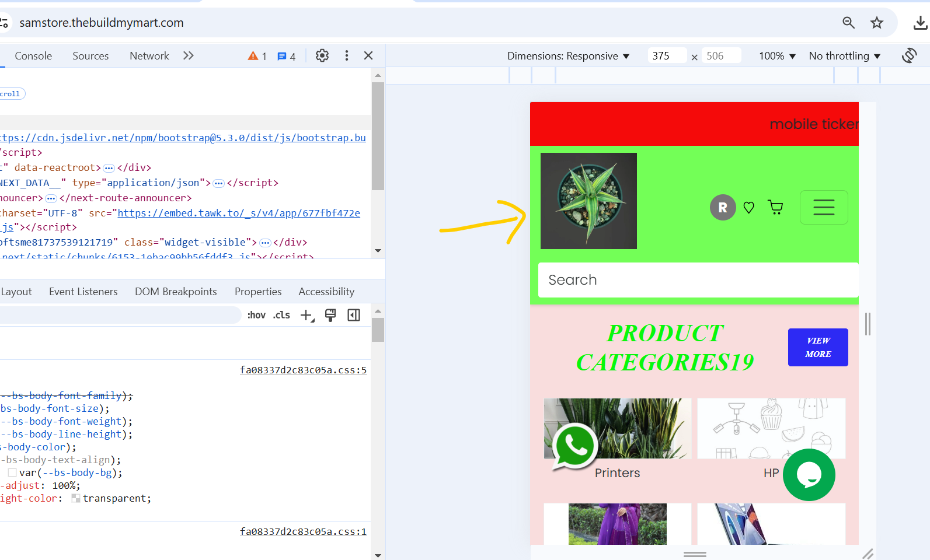
Task: Toggle the .cls element classes editor
Action: 281,315
